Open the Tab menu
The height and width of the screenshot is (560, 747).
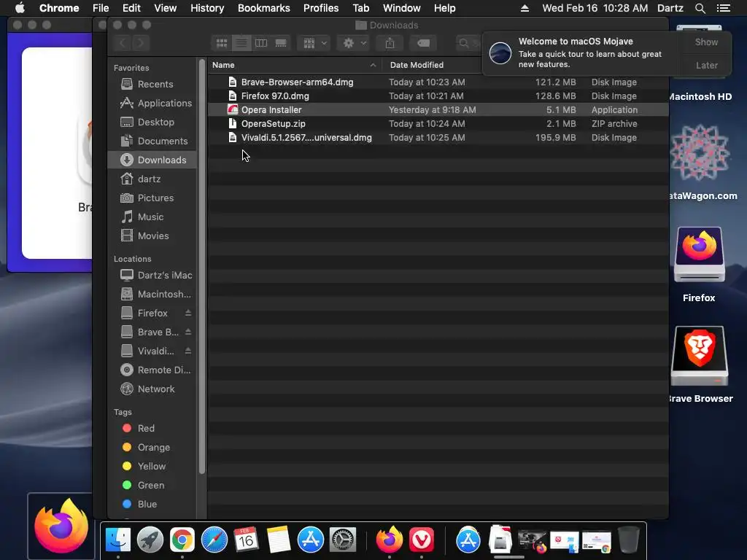point(360,8)
